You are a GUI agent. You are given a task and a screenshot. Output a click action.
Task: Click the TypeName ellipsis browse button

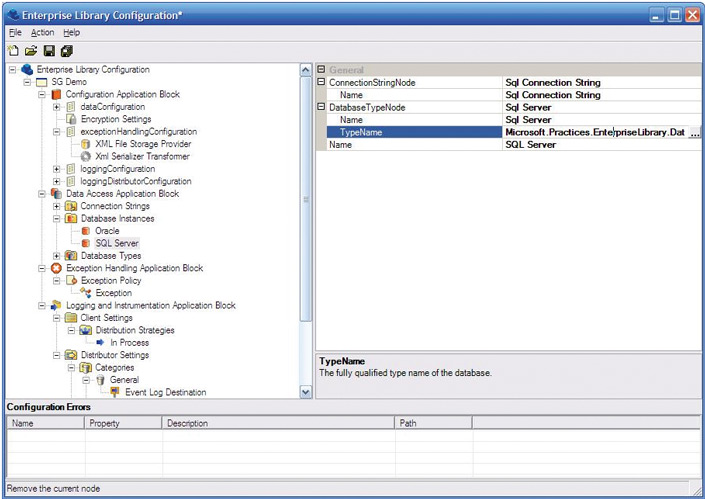coord(695,133)
